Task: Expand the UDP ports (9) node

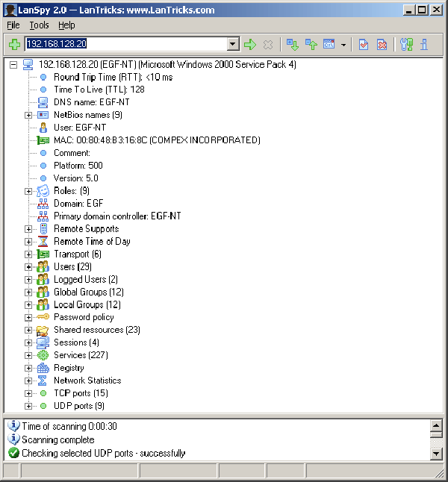Action: click(28, 406)
